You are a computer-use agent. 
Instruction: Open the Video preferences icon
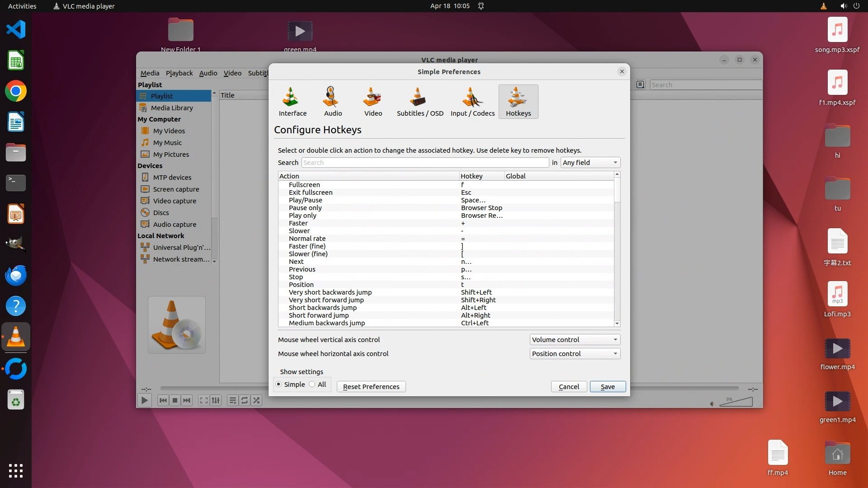tap(373, 102)
